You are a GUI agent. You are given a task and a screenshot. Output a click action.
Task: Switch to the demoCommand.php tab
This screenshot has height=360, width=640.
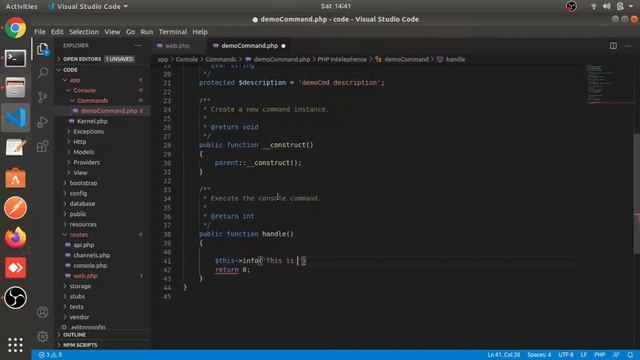coord(249,46)
